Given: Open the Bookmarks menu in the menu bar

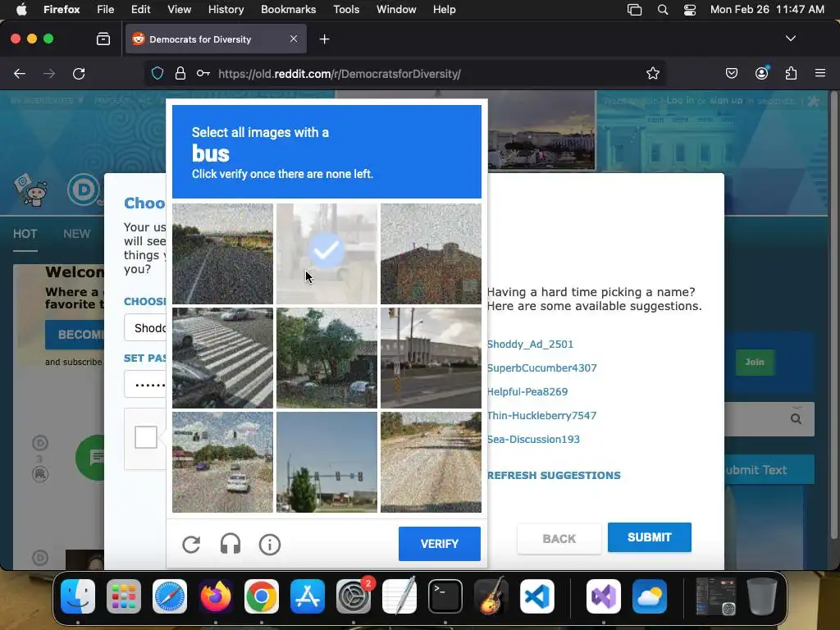Looking at the screenshot, I should pyautogui.click(x=288, y=10).
